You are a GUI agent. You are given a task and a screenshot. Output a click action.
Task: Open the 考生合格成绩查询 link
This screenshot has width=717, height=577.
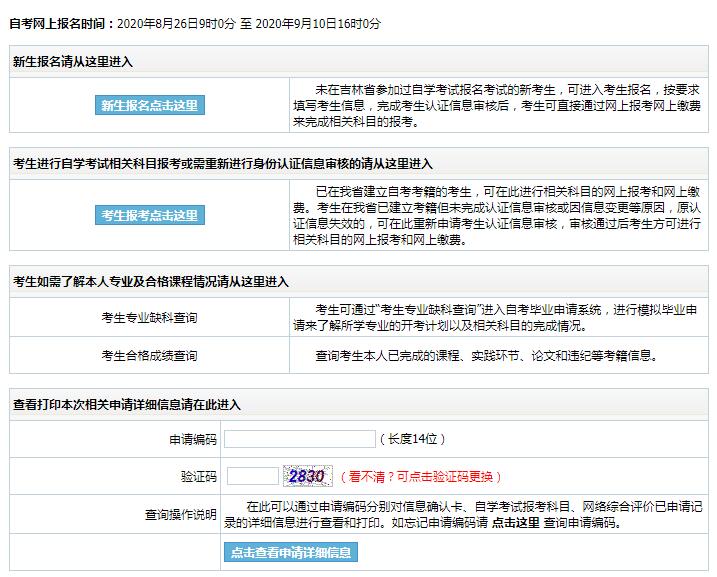coord(150,355)
